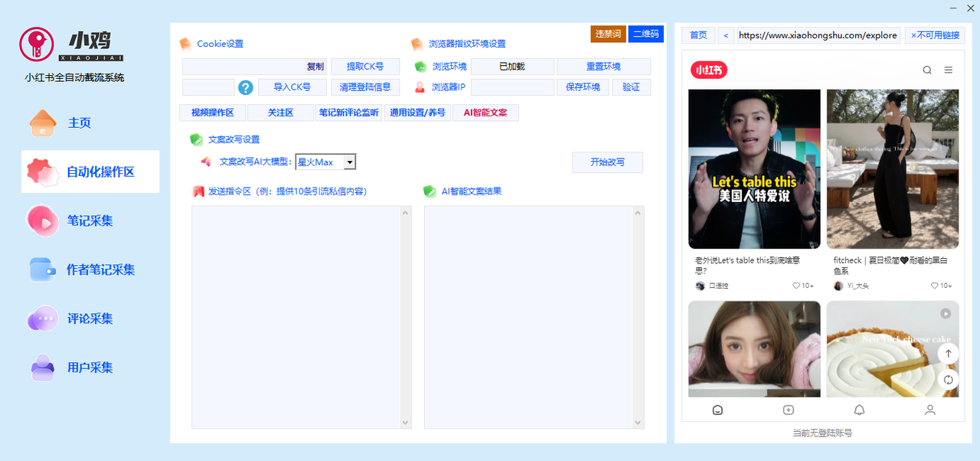This screenshot has width=980, height=461.
Task: Click the 发送指令区 scrollbar down arrow
Action: coord(406,422)
